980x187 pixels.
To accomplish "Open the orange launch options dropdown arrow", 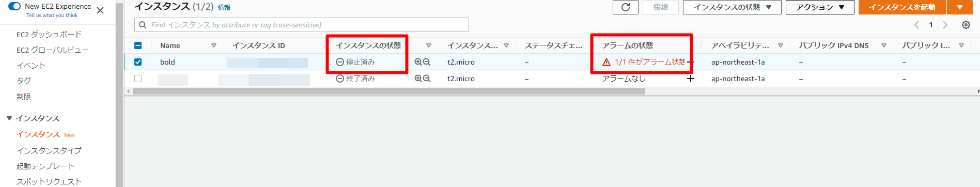I will (960, 7).
